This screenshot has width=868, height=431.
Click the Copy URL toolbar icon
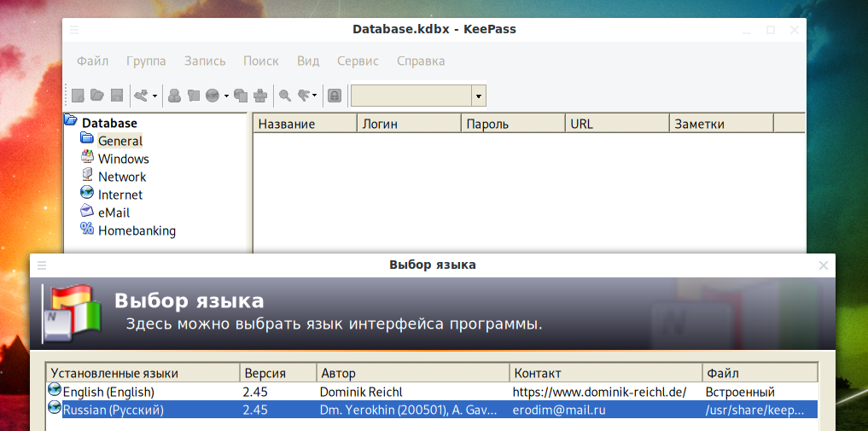[240, 96]
